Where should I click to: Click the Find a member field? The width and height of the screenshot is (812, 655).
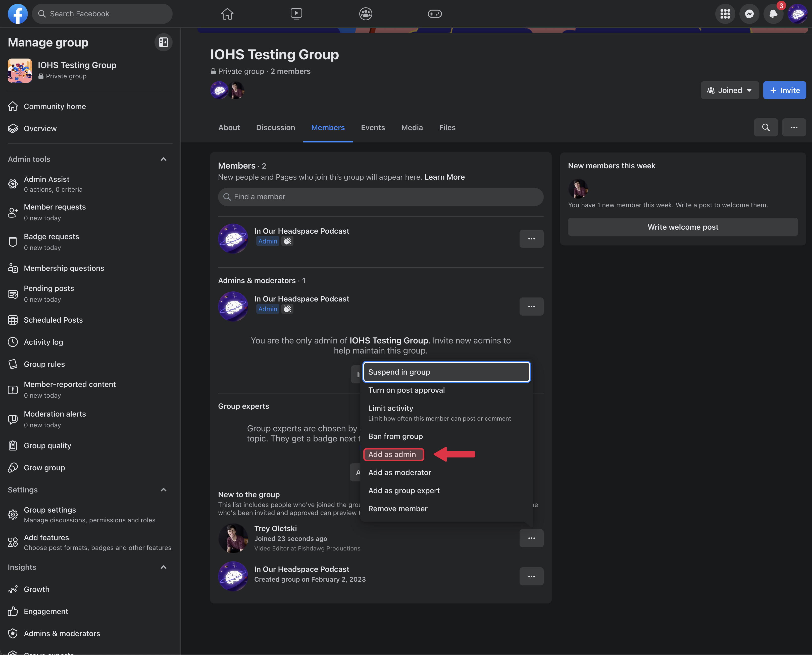[380, 197]
